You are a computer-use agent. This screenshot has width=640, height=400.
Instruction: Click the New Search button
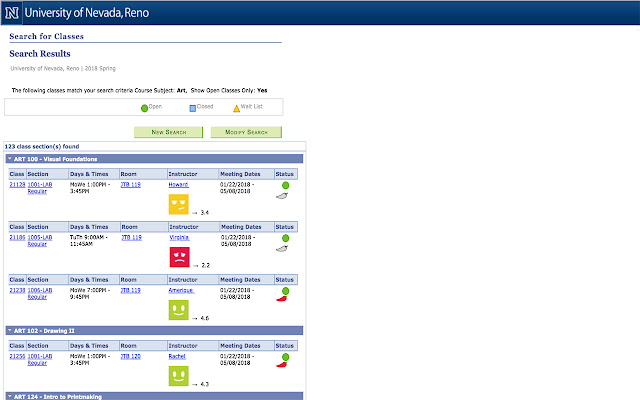click(169, 132)
